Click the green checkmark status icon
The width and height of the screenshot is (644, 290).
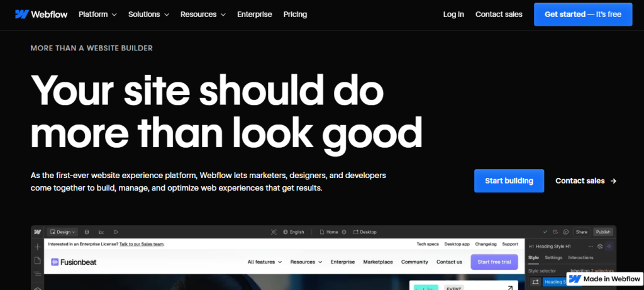coord(545,232)
